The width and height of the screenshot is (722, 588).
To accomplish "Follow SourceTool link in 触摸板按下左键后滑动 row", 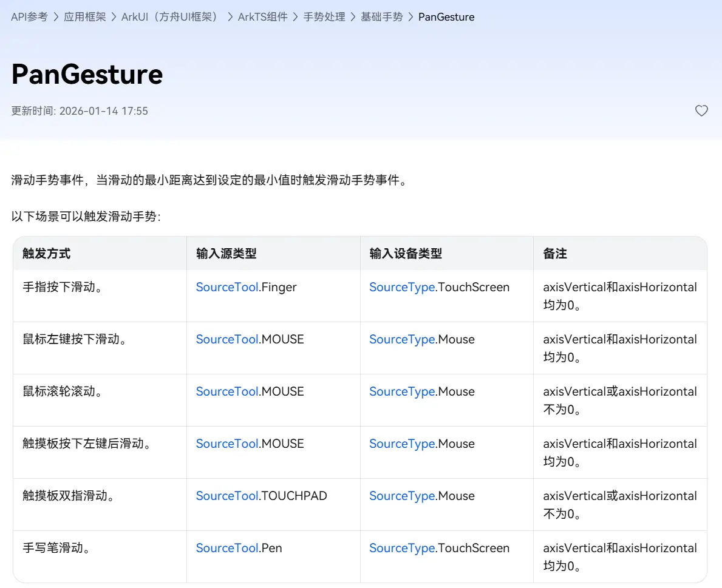I will tap(227, 444).
